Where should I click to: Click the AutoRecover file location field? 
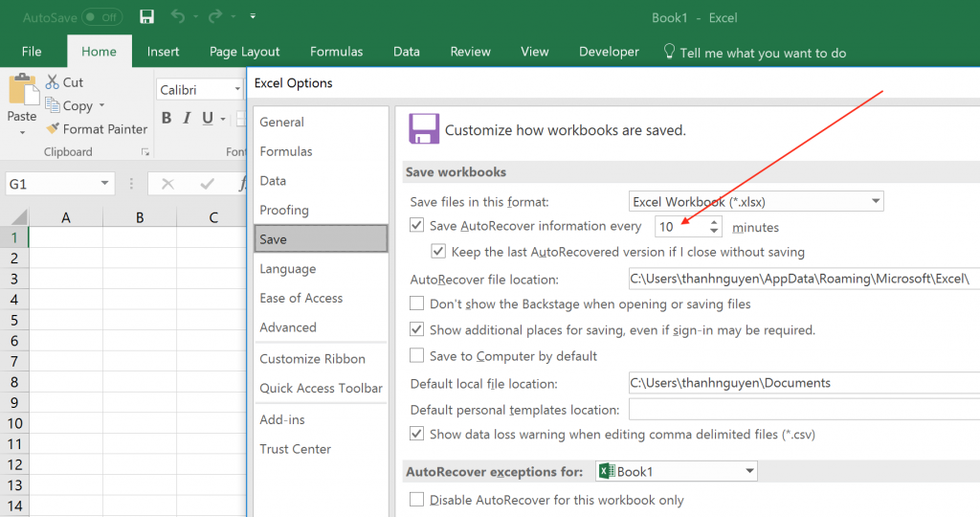point(804,279)
